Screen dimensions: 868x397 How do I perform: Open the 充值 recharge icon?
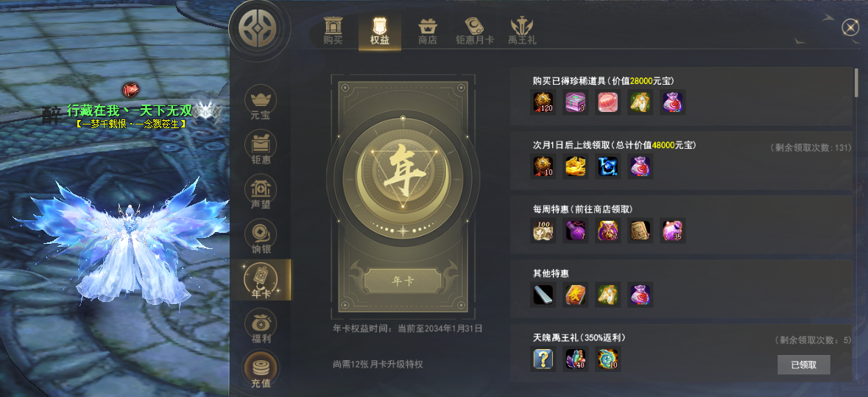pos(261,371)
